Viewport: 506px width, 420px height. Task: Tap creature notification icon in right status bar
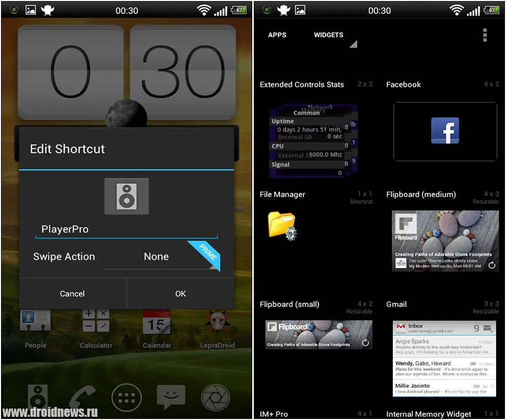pyautogui.click(x=283, y=10)
